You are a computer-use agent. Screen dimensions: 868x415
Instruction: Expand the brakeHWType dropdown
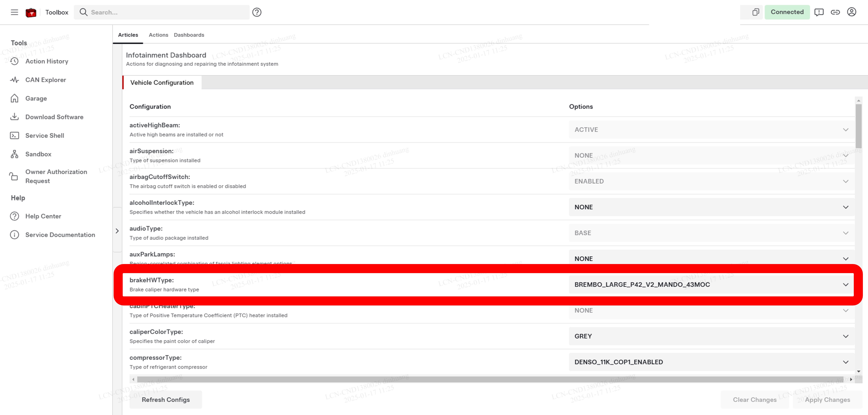(711, 285)
